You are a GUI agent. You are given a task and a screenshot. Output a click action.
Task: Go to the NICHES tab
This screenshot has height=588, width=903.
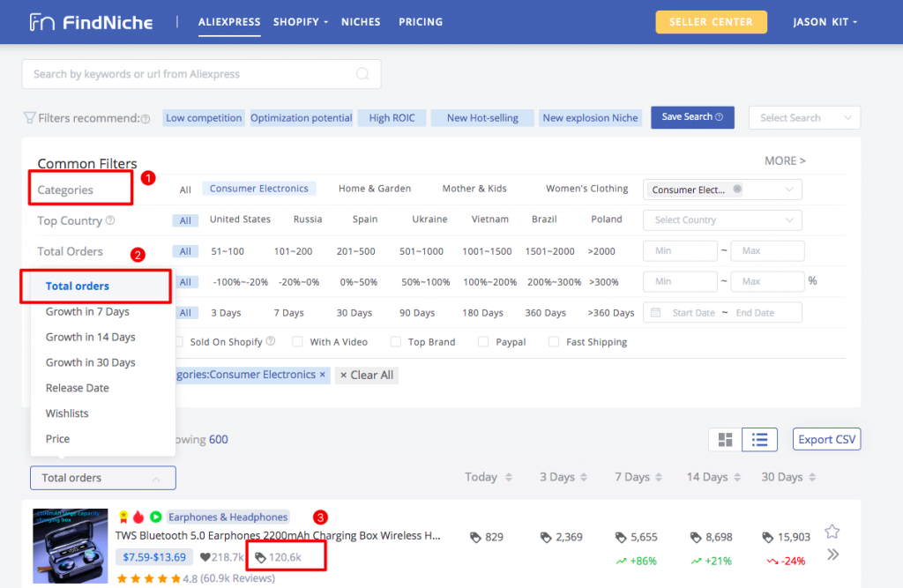coord(361,22)
